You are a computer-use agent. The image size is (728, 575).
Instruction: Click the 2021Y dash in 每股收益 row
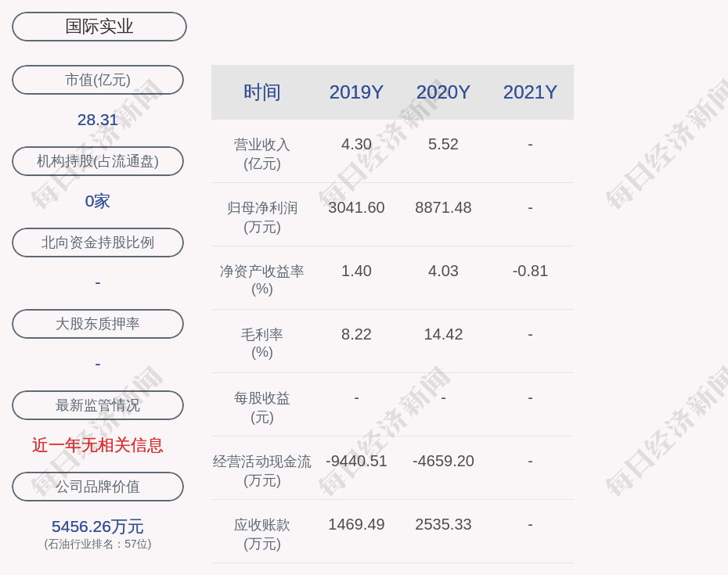530,397
